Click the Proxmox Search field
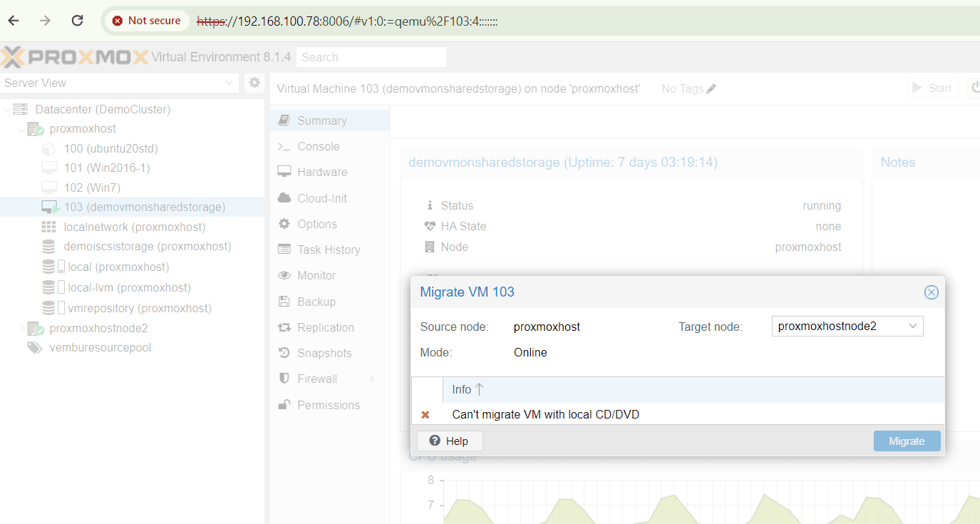This screenshot has height=524, width=980. tap(371, 57)
